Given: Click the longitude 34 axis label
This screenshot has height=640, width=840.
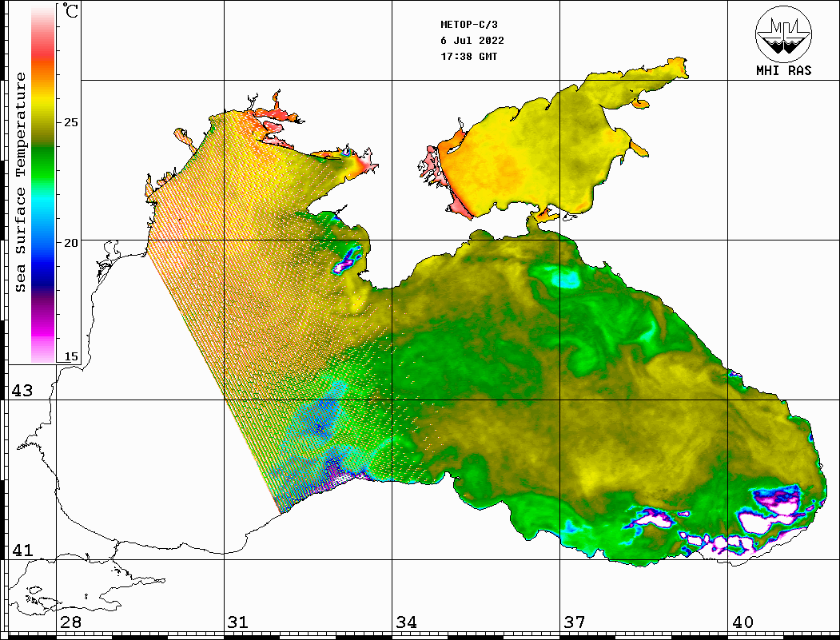Looking at the screenshot, I should click(x=406, y=622).
